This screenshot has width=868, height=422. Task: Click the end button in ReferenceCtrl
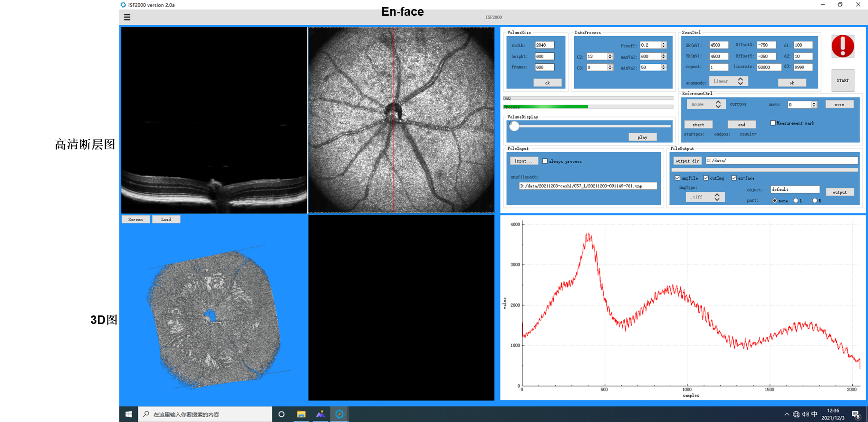pos(742,125)
